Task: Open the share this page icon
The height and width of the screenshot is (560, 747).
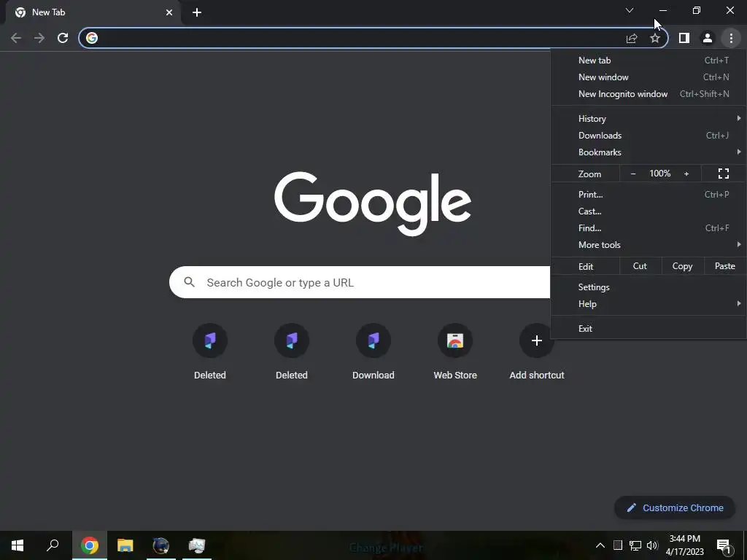Action: 632,38
